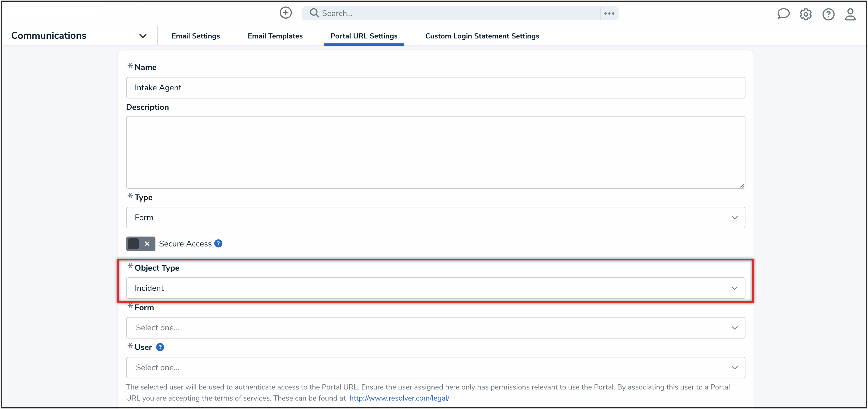
Task: Open the User Select one dropdown
Action: click(435, 367)
